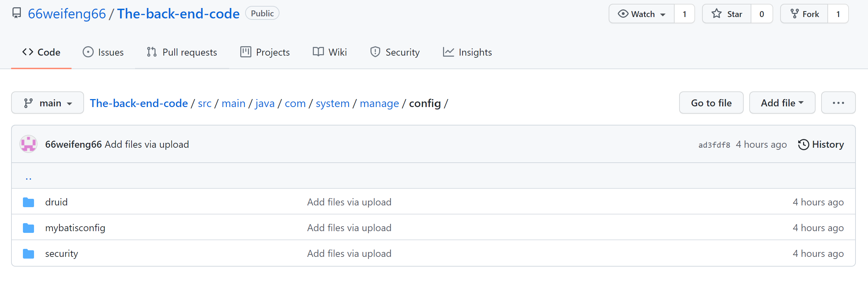The width and height of the screenshot is (868, 301).
Task: Click the fork icon in the Fork button
Action: click(x=794, y=14)
